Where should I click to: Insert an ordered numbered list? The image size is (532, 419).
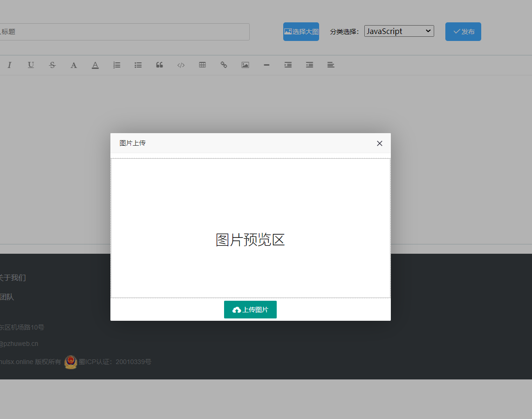(117, 65)
